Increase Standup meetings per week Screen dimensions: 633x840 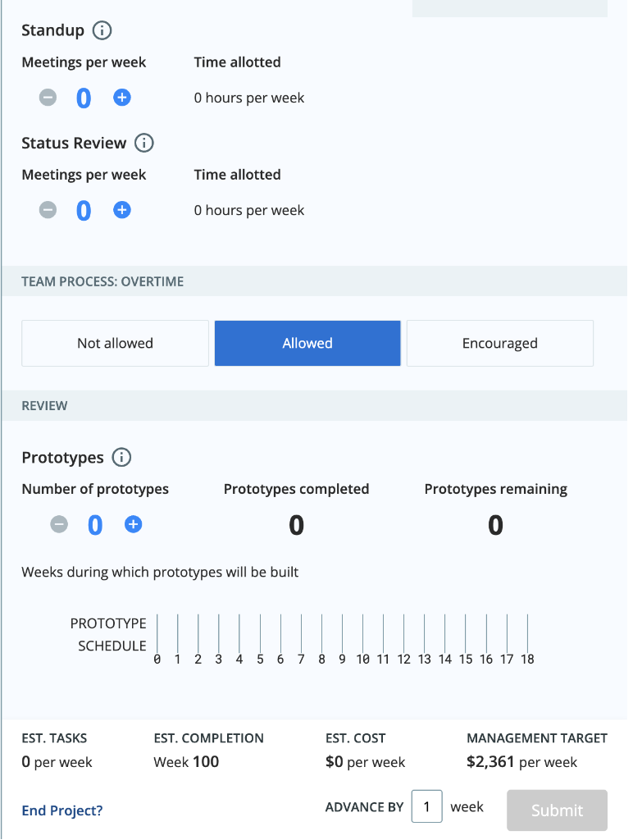122,98
